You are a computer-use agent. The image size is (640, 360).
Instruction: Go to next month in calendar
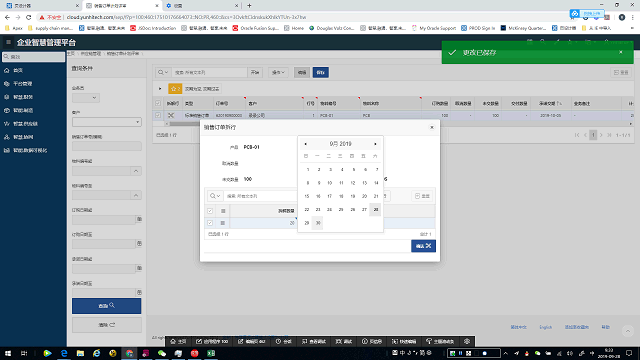click(x=375, y=144)
